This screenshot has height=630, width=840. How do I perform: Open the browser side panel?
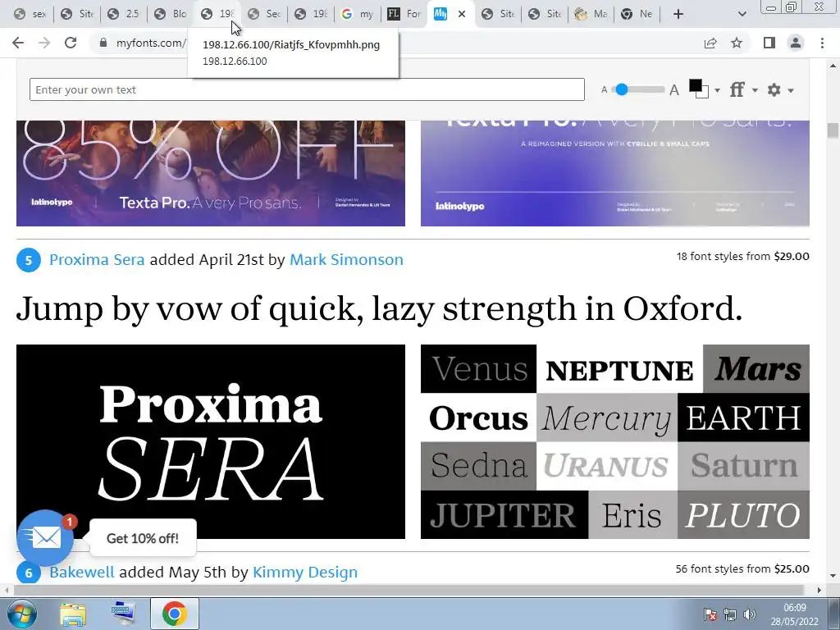point(769,43)
